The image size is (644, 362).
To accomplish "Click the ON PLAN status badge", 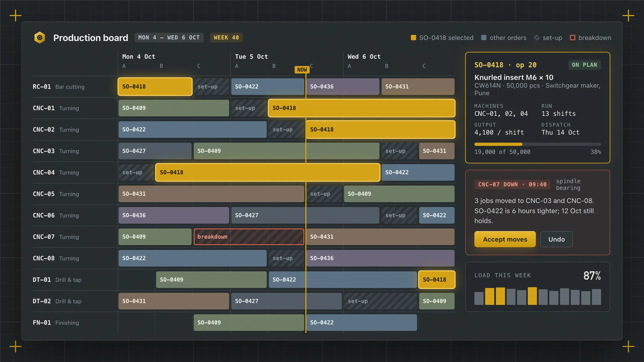I will click(584, 65).
